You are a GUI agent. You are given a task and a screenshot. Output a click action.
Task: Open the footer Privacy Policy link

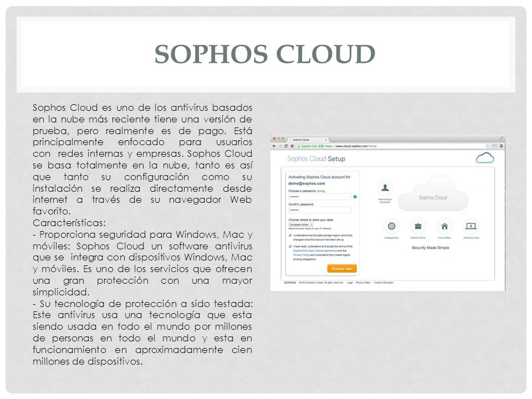pyautogui.click(x=363, y=283)
